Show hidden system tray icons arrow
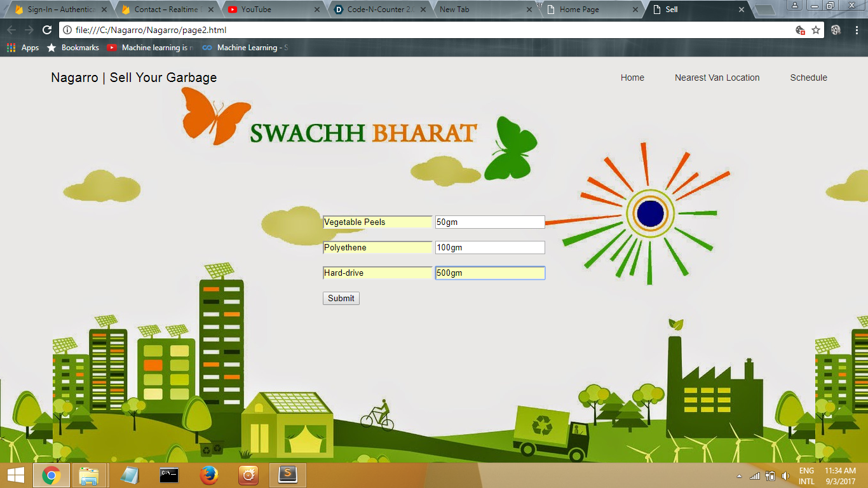The height and width of the screenshot is (488, 868). coord(739,476)
